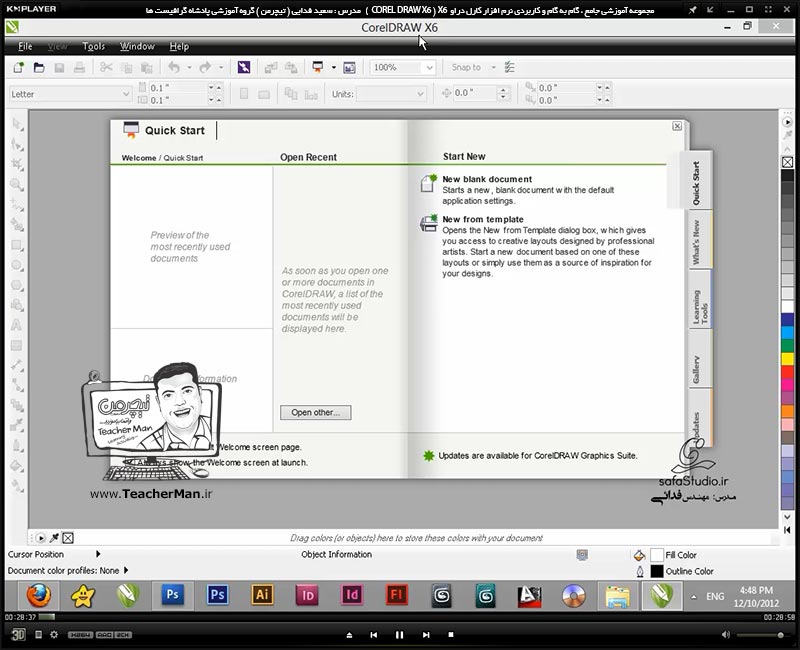Open the Redo history dropdown arrow
The height and width of the screenshot is (650, 800).
point(221,67)
